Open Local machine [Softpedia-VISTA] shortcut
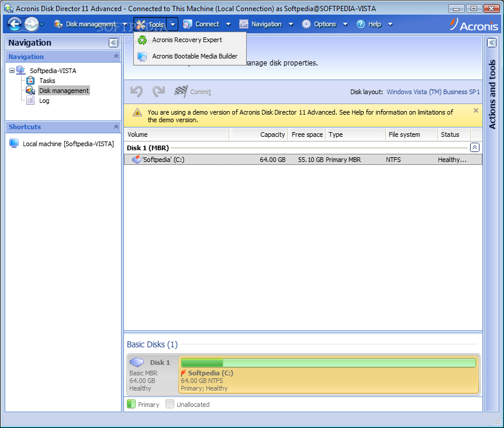The height and width of the screenshot is (428, 504). [x=68, y=144]
